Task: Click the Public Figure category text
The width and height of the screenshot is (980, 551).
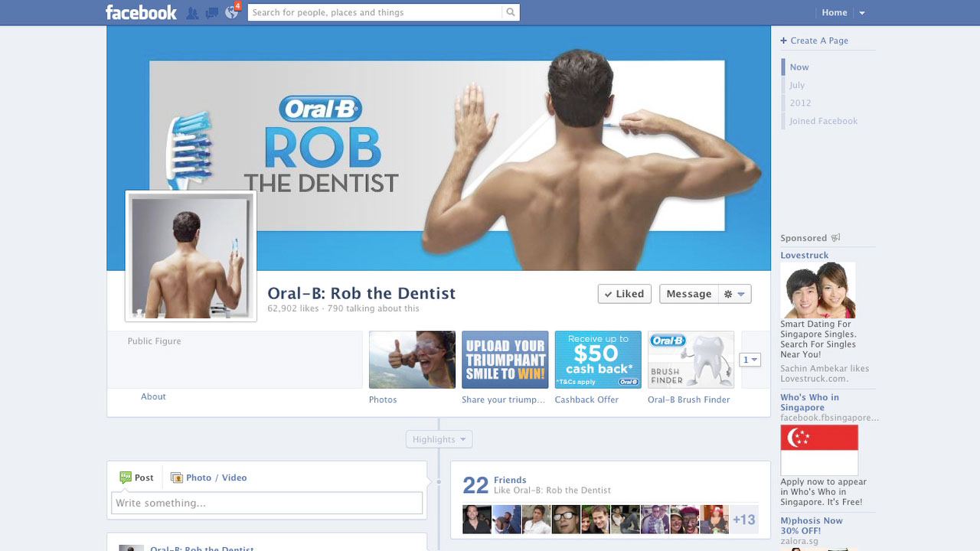Action: click(154, 341)
